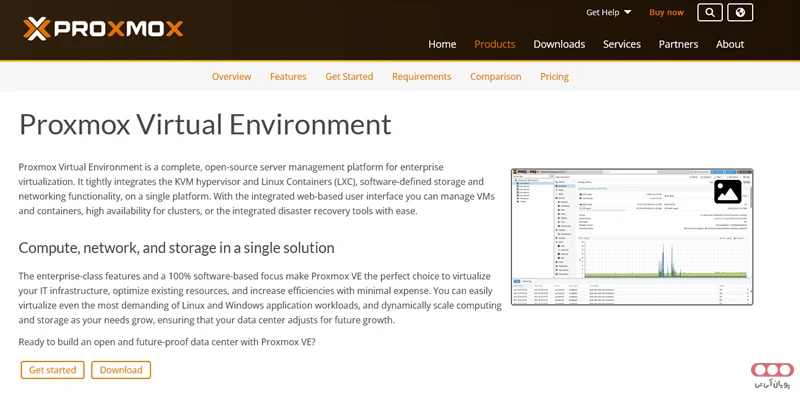
Task: Click the image gallery icon on the screenshot
Action: click(x=728, y=191)
